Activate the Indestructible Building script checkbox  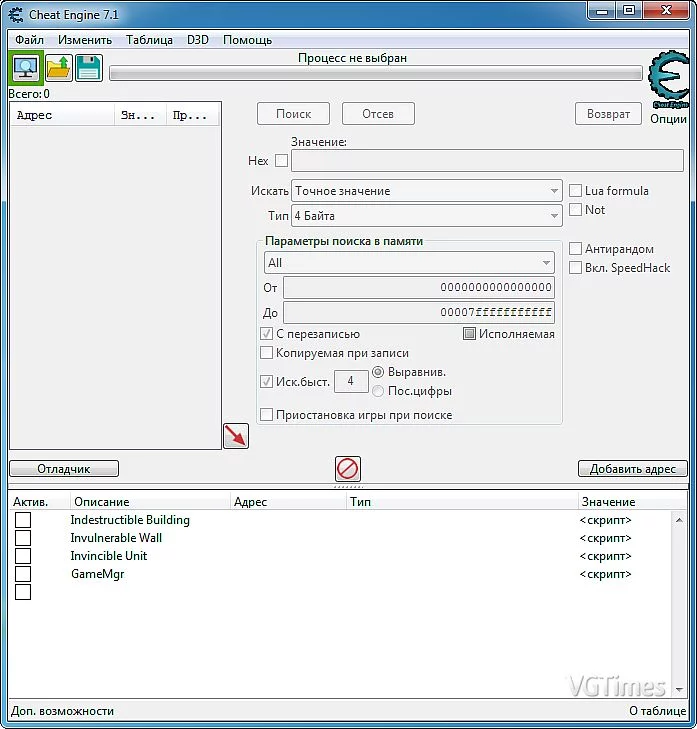pyautogui.click(x=23, y=520)
